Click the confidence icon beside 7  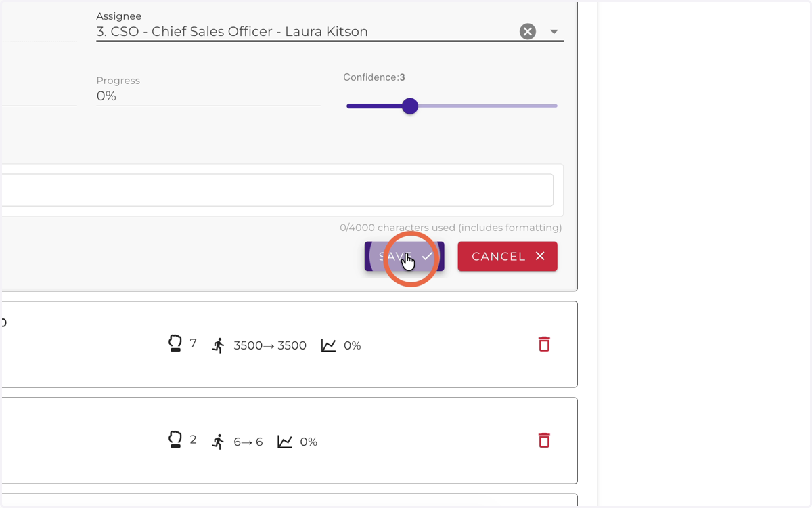tap(175, 344)
